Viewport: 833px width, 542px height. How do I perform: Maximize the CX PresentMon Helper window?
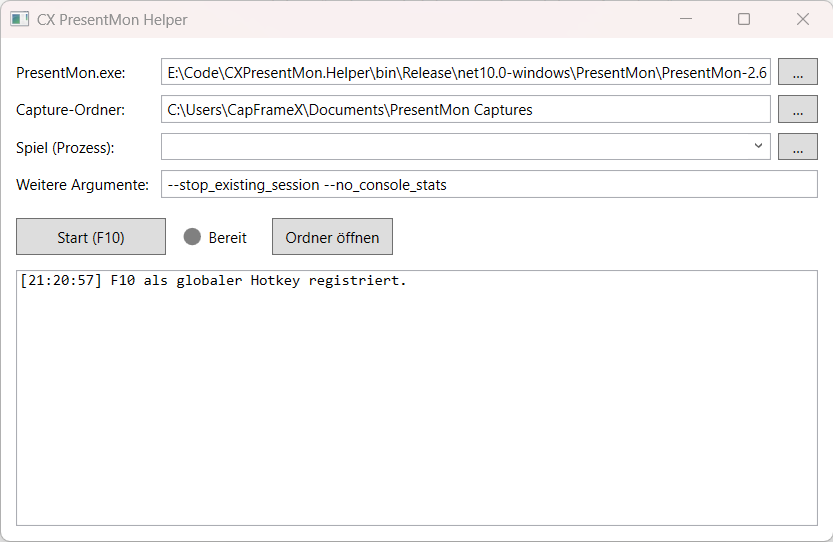pos(744,19)
